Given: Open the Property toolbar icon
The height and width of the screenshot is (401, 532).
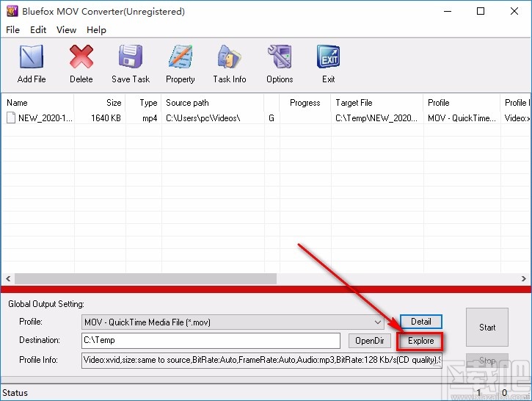Looking at the screenshot, I should pos(181,57).
